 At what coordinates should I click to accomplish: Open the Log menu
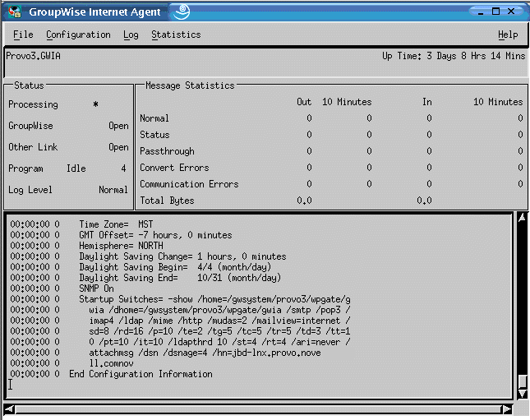tap(131, 35)
